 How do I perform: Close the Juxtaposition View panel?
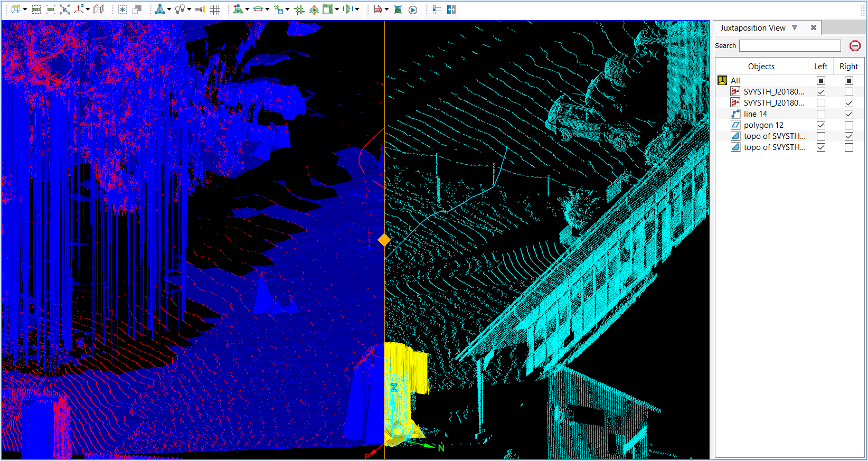pos(814,27)
